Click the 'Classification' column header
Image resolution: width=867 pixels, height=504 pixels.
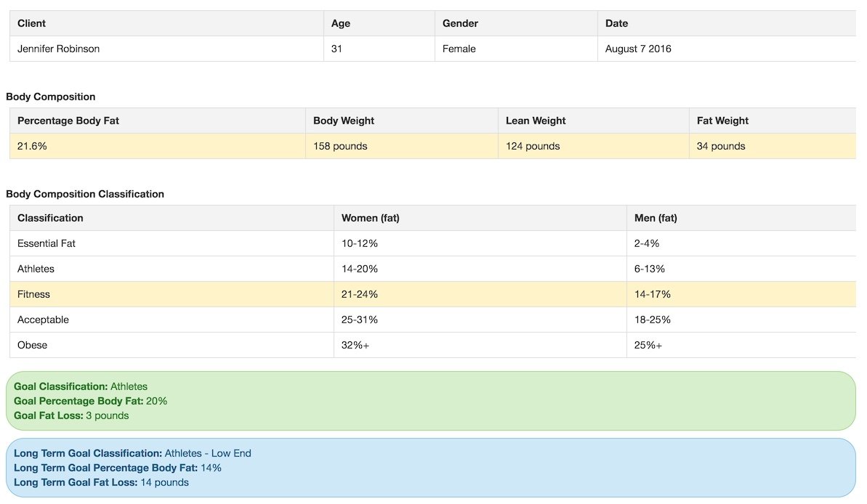click(x=172, y=218)
